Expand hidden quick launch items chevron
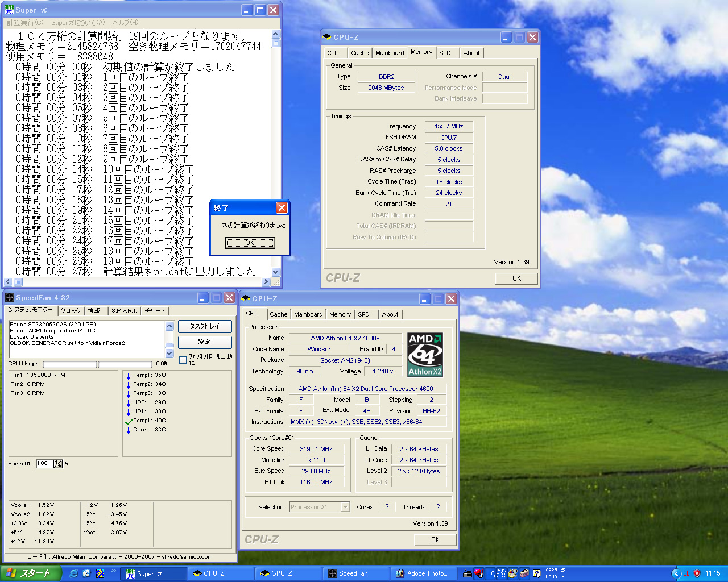The width and height of the screenshot is (728, 582). pyautogui.click(x=114, y=571)
